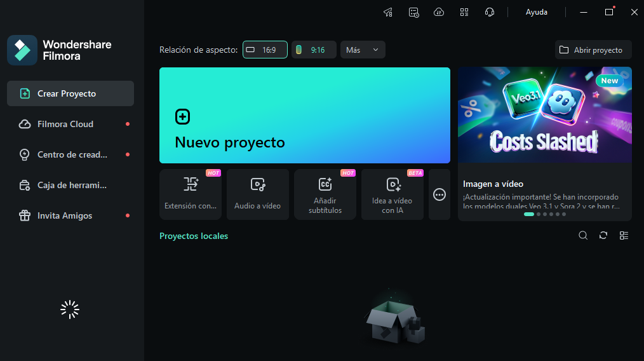The image size is (644, 361).
Task: Open Invita Amigos section
Action: [65, 215]
